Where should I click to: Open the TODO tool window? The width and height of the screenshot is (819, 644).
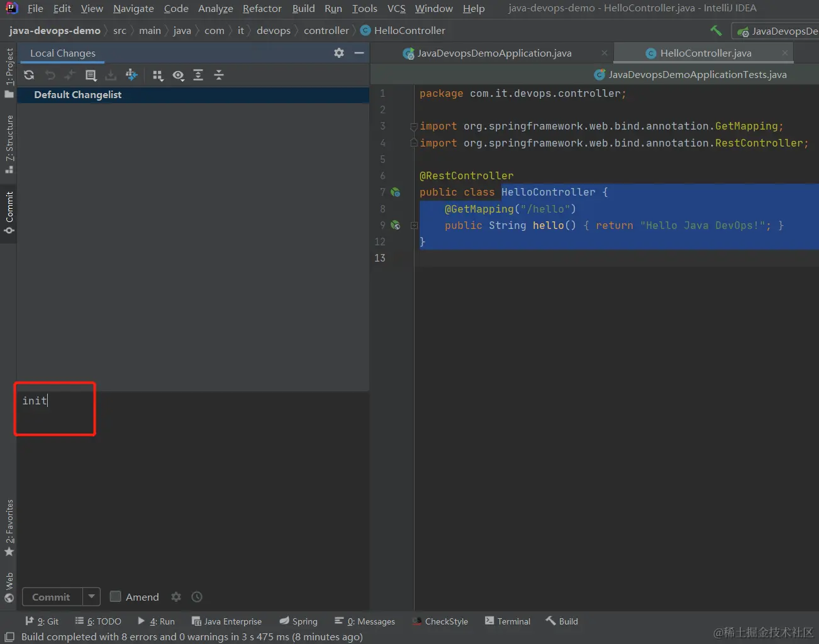click(98, 621)
